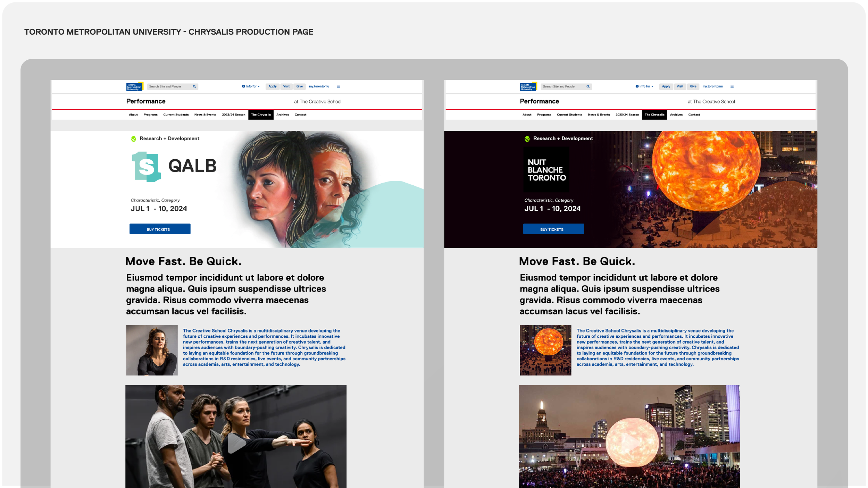Click the green Research + Development icon

tap(133, 138)
